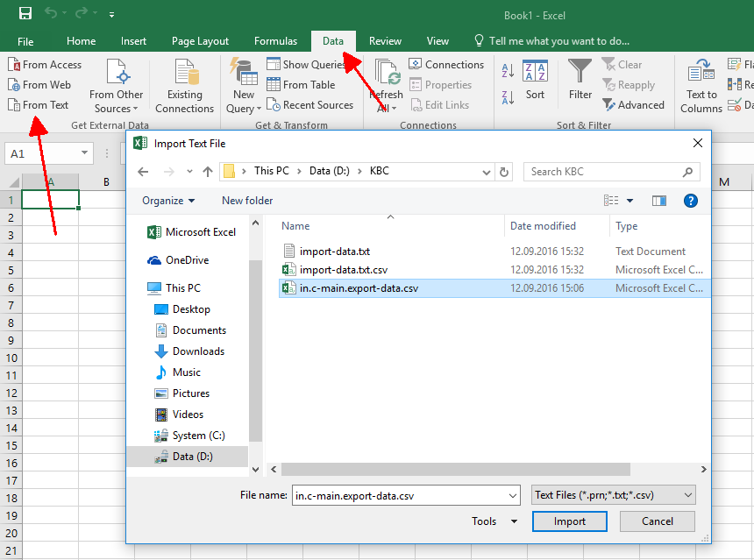The width and height of the screenshot is (754, 560).
Task: Click the Select All corner of worksheet
Action: (13, 182)
